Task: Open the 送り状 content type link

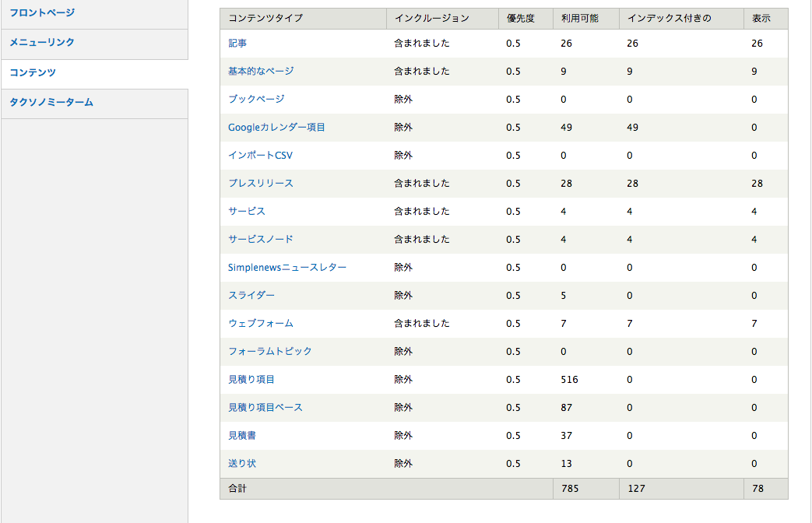Action: pyautogui.click(x=242, y=464)
